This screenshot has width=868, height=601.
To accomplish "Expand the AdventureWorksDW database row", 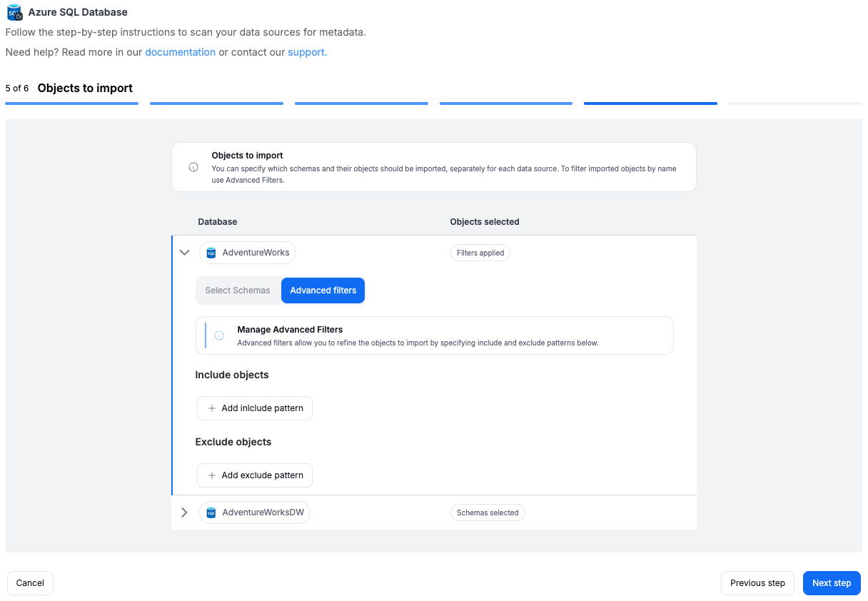I will [184, 512].
